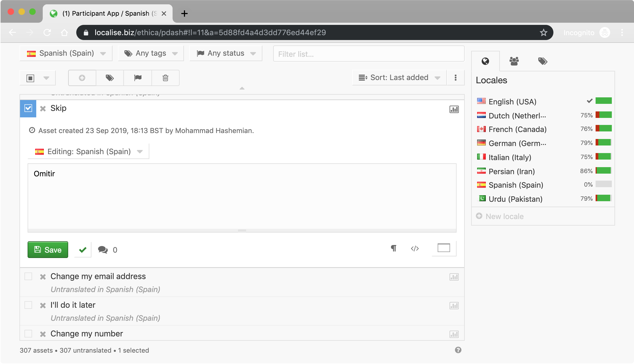The width and height of the screenshot is (634, 364).
Task: Click the help question mark icon
Action: tap(458, 350)
